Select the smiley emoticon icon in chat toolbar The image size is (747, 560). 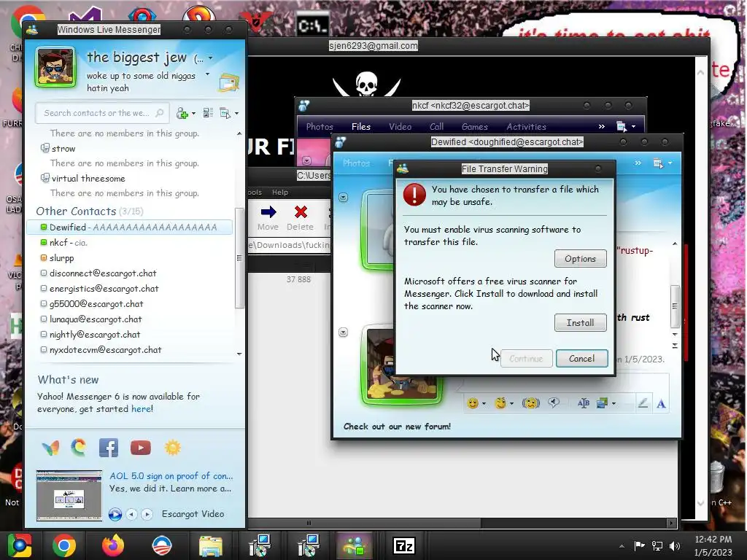(x=472, y=403)
